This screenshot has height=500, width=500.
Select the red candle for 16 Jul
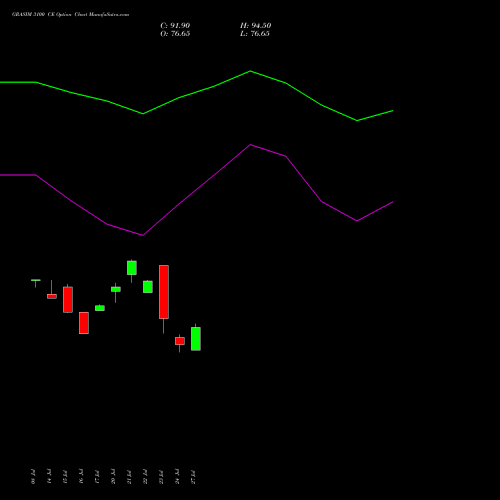point(84,323)
